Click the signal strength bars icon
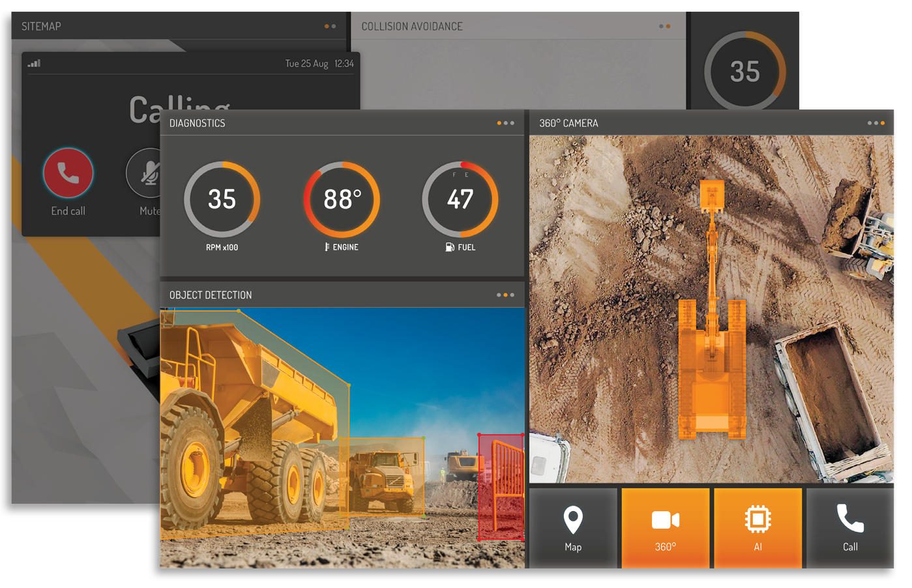 34,63
